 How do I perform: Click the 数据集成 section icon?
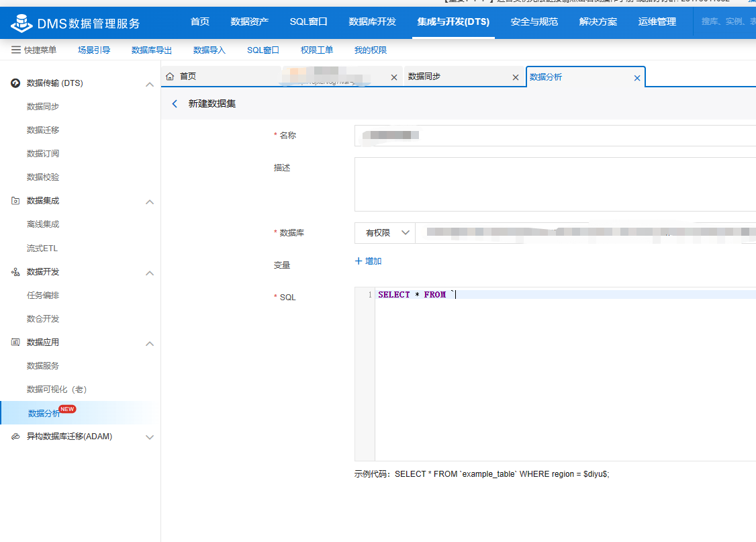pyautogui.click(x=15, y=201)
